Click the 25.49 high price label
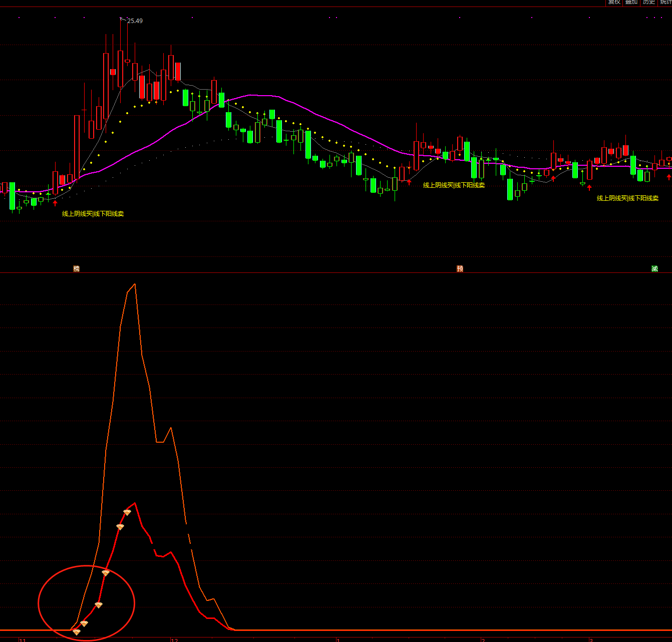Screen dimensions: 672x642 tap(135, 21)
